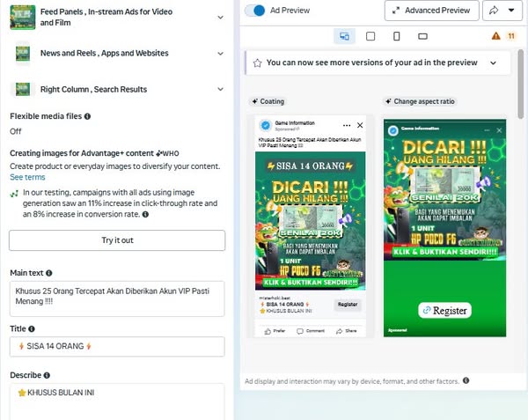Expand Feed Panels, In-stream Ads section
Screen dimensions: 528x420
pyautogui.click(x=220, y=18)
